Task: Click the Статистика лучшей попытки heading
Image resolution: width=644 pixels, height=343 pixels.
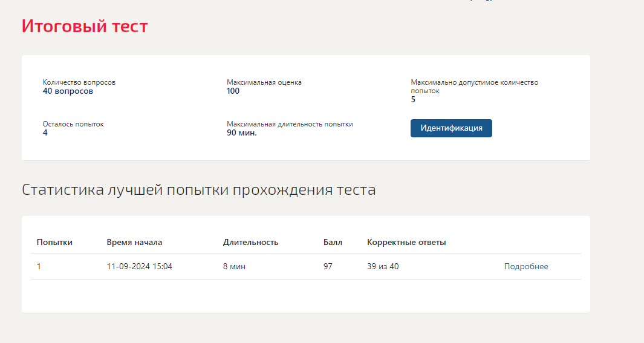Action: tap(198, 190)
